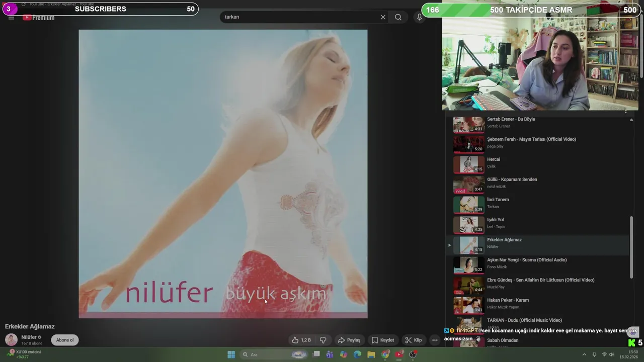Open Nilüfer channel avatar
Screen dimensions: 644x362
[11, 340]
